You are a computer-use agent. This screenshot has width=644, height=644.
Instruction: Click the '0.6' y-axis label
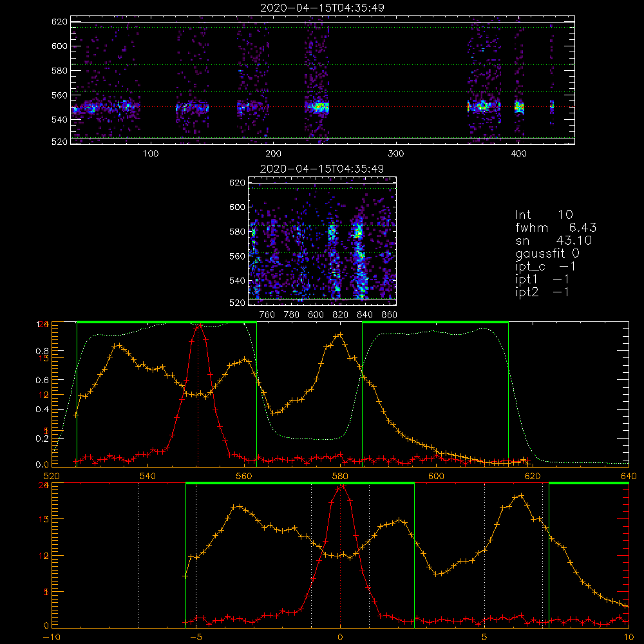(x=42, y=381)
